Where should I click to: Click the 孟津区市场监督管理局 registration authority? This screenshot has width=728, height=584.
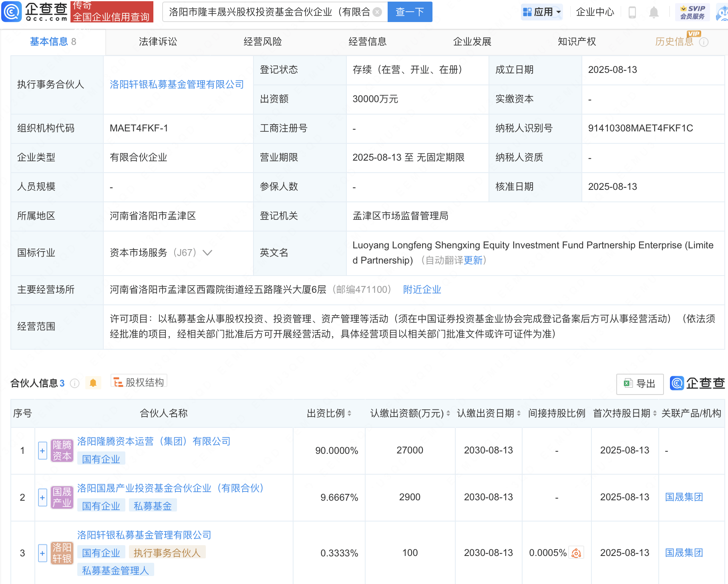(400, 216)
